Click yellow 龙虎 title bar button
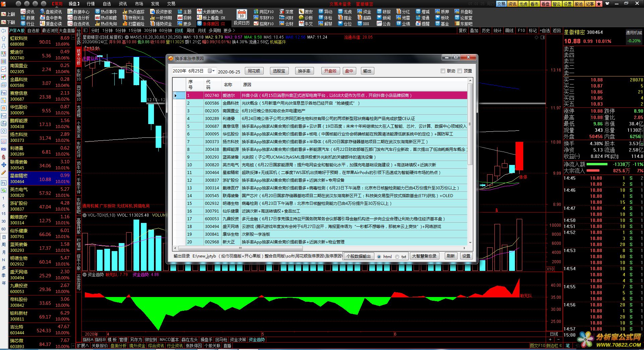644x350 pixels. (523, 4)
